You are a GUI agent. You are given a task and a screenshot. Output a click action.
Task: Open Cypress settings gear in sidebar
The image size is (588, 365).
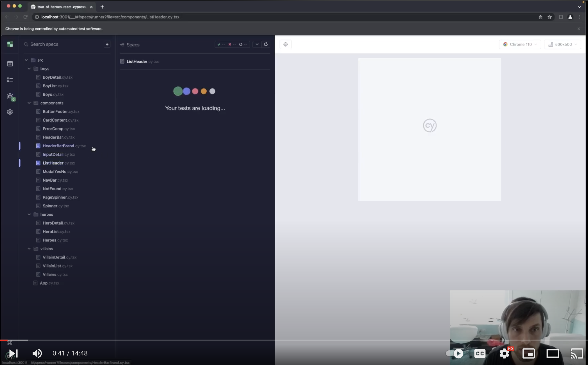[x=10, y=112]
